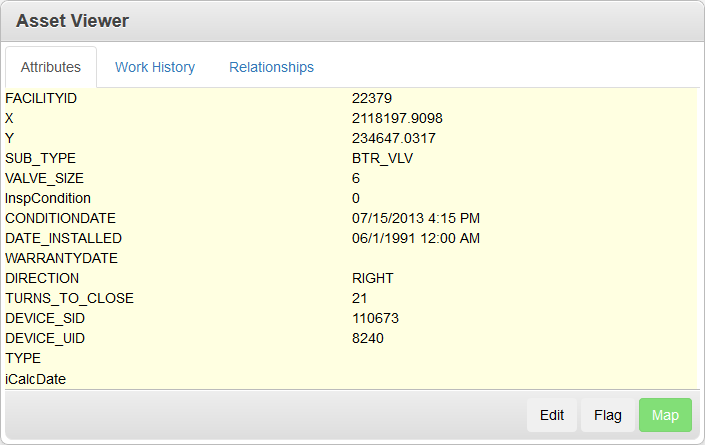Select the Attributes tab
Image resolution: width=705 pixels, height=445 pixels.
(x=51, y=67)
